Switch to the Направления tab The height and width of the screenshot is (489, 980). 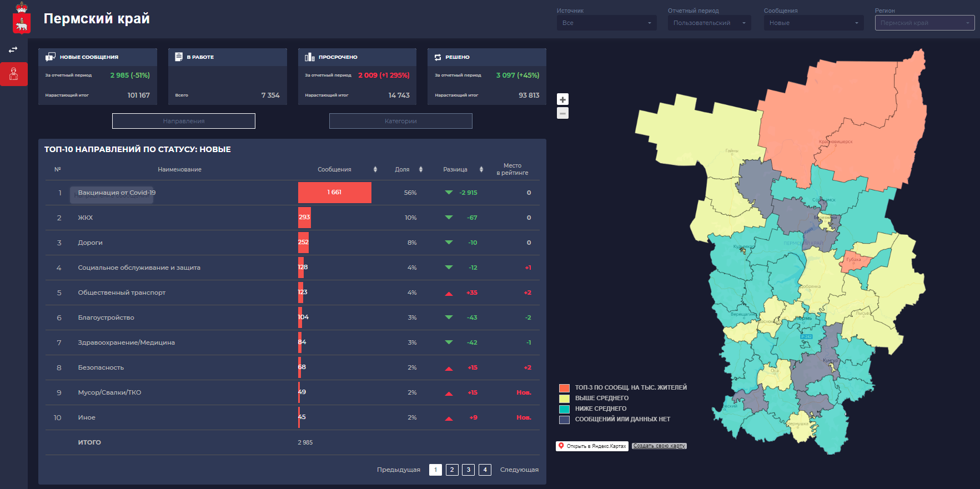coord(184,121)
